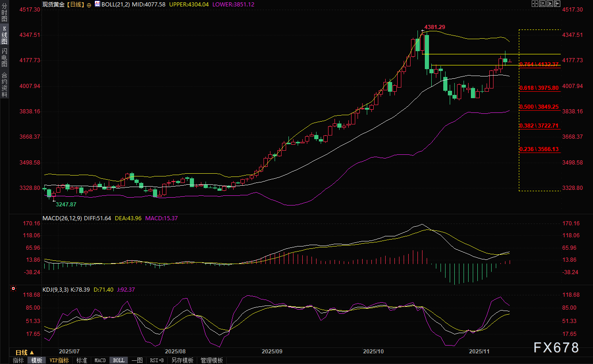Image resolution: width=593 pixels, height=364 pixels.
Task: Switch to the 闪电图 side tab
Action: [4, 57]
